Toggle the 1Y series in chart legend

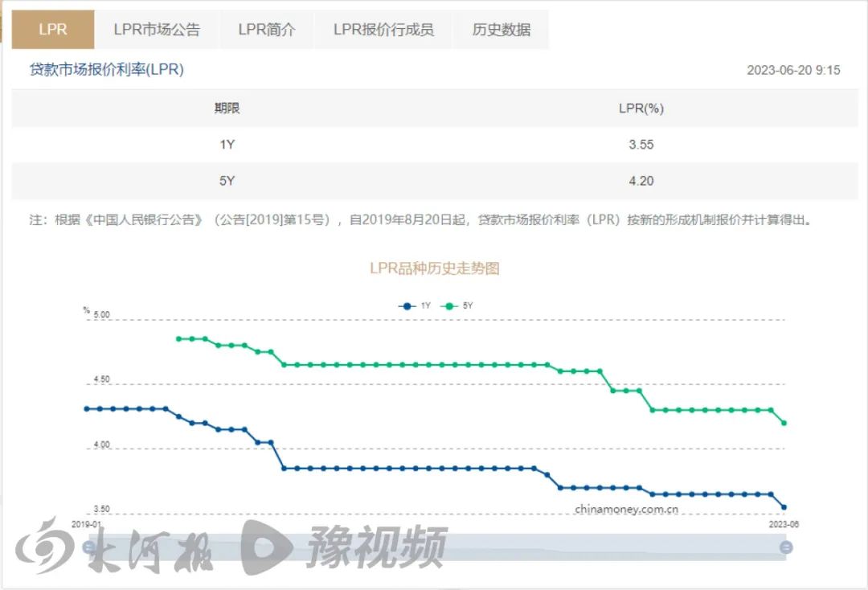[x=415, y=305]
